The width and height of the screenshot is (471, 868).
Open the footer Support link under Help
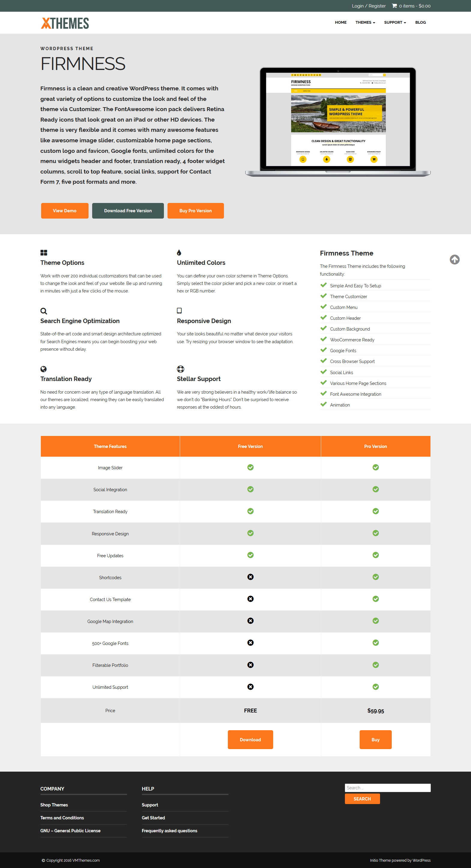coord(150,805)
